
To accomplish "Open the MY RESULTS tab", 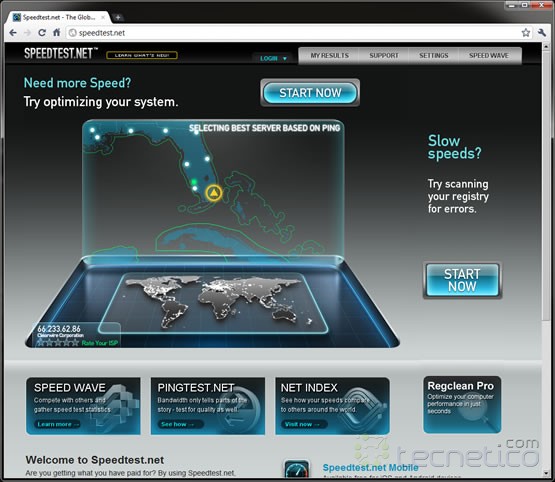I will [x=330, y=56].
